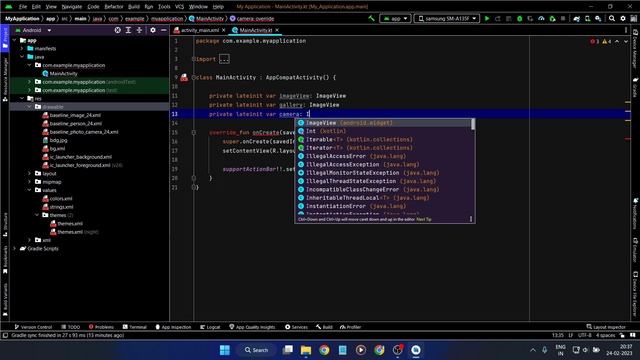
Task: Open Resource Manager side panel
Action: (x=5, y=80)
